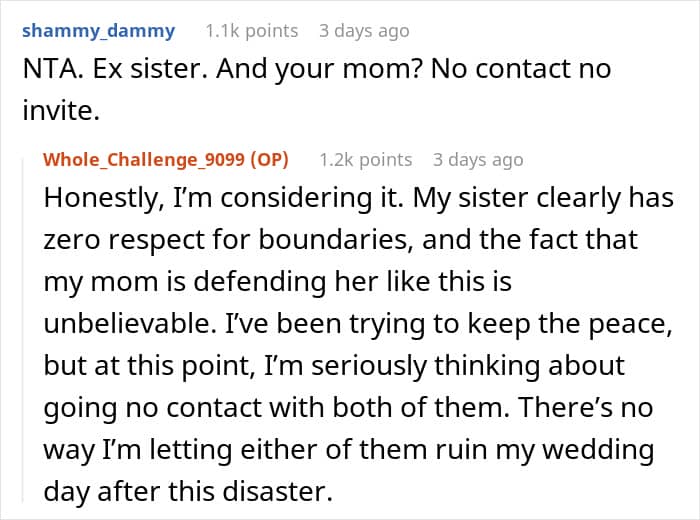Click the line beginning with 'unbelievable'

point(358,324)
